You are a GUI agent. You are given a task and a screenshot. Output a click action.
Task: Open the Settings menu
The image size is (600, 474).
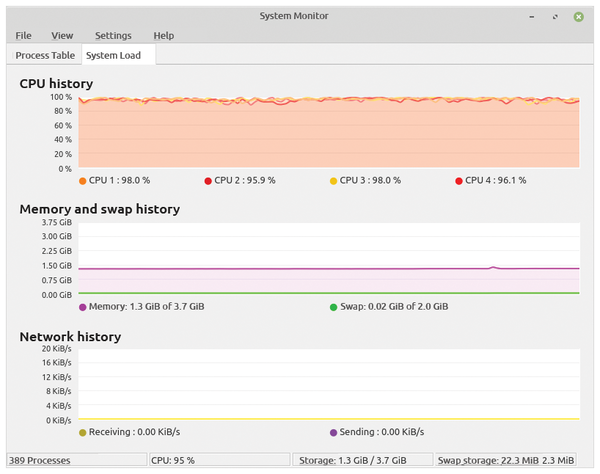coord(113,36)
